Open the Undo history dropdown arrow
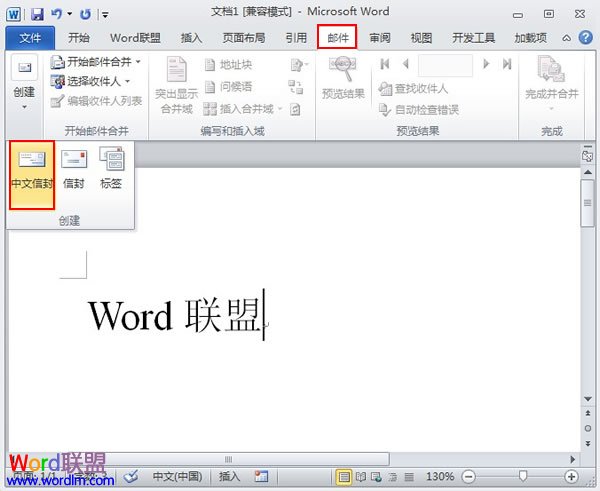Screen dimensions: 600x491 click(70, 15)
